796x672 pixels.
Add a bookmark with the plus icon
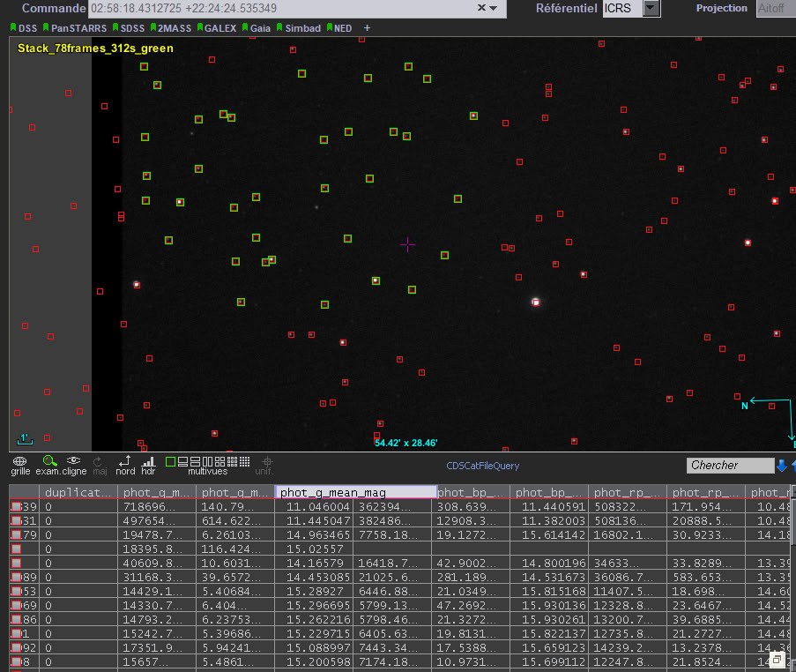pos(367,28)
